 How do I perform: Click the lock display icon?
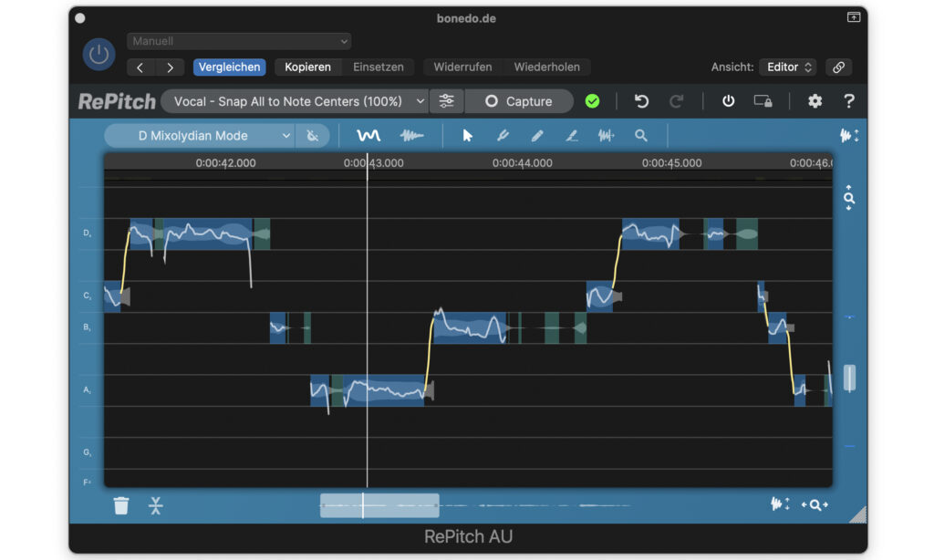point(763,101)
